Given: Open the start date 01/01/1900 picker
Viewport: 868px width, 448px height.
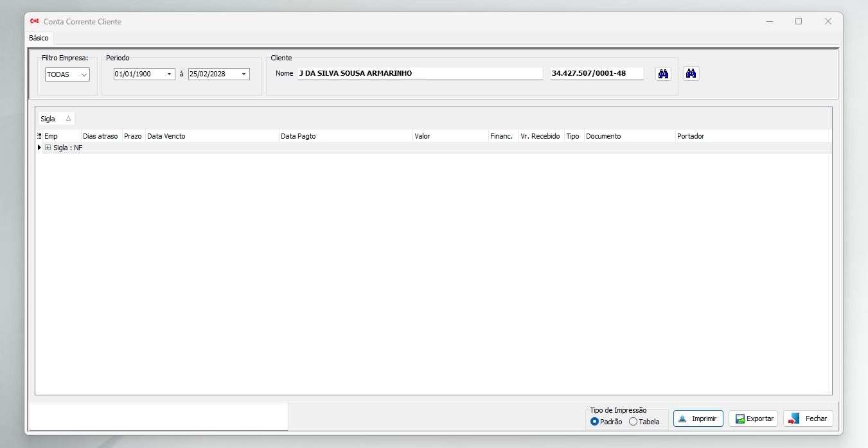Looking at the screenshot, I should pyautogui.click(x=170, y=74).
